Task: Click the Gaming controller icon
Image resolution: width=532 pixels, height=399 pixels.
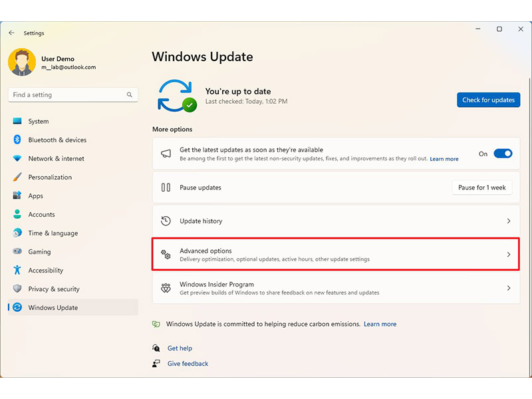Action: 17,251
